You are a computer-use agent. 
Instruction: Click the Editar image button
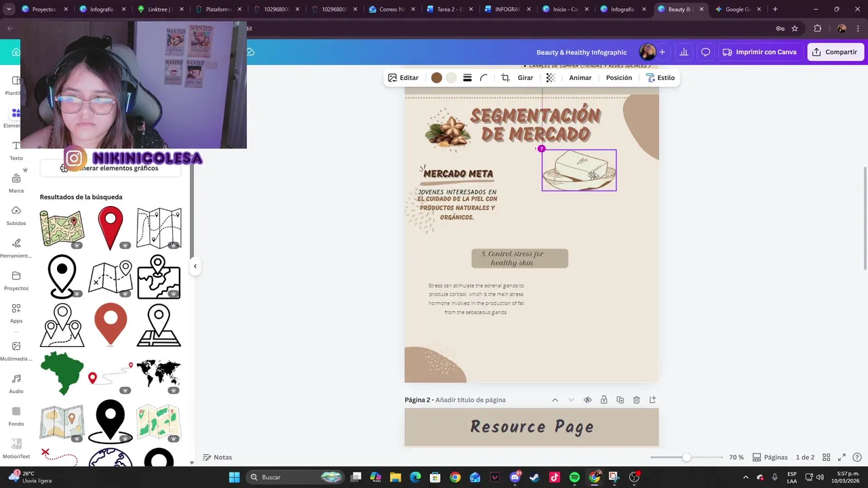coord(403,78)
